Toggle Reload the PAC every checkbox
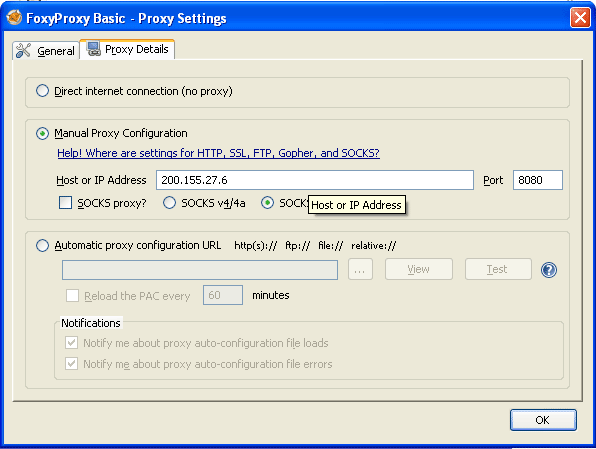This screenshot has height=449, width=596. (x=72, y=295)
